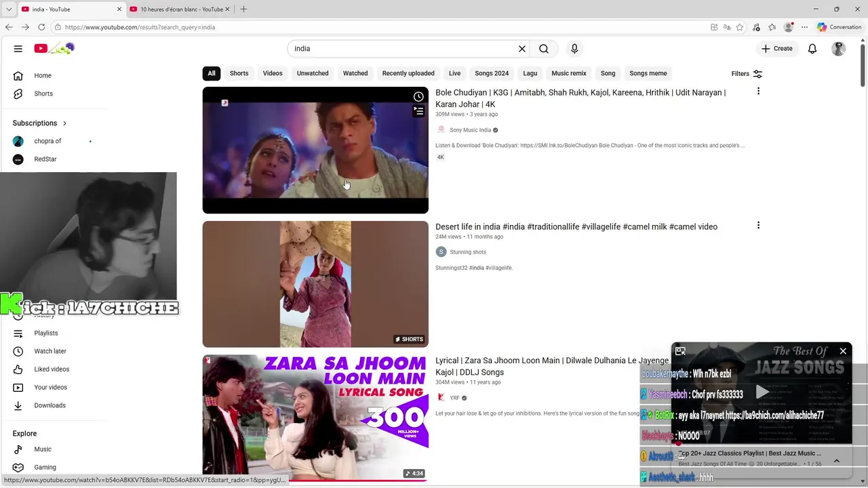Open Liked videos in sidebar
Viewport: 868px width, 488px height.
coord(52,369)
